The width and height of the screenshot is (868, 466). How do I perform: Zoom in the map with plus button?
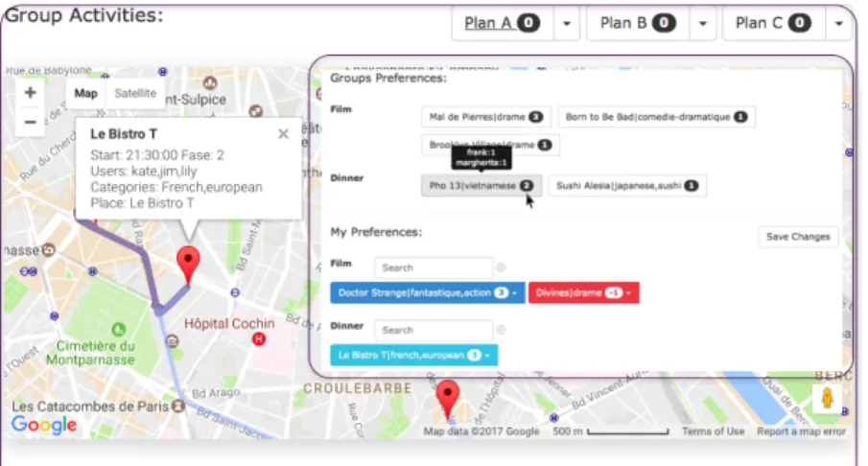pyautogui.click(x=31, y=93)
